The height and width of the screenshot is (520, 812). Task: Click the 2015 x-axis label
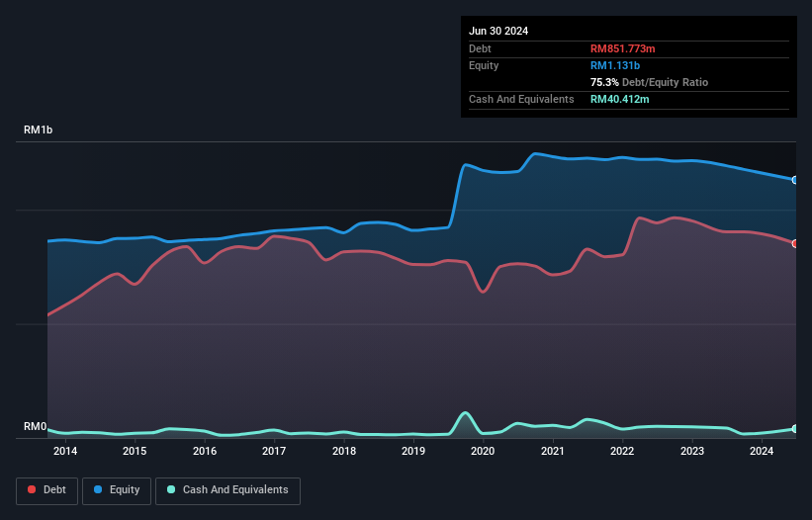[135, 451]
